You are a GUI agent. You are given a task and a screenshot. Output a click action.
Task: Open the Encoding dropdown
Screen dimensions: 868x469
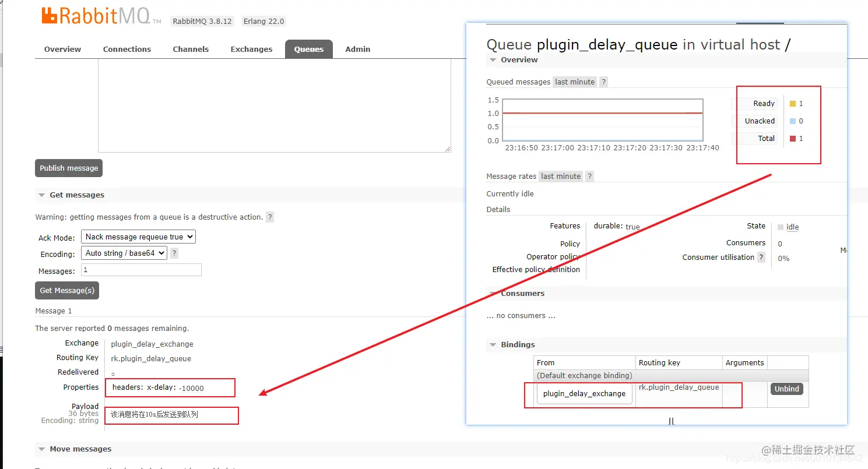tap(124, 253)
